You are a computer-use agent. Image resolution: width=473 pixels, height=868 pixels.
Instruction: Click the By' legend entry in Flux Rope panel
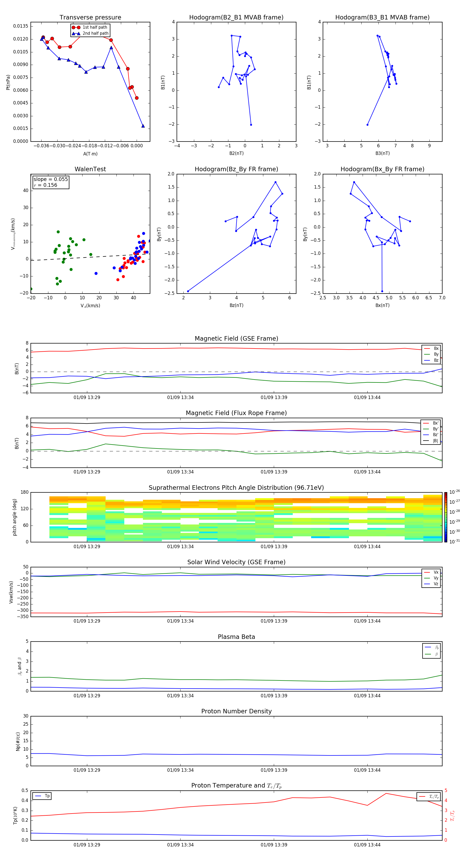431,429
